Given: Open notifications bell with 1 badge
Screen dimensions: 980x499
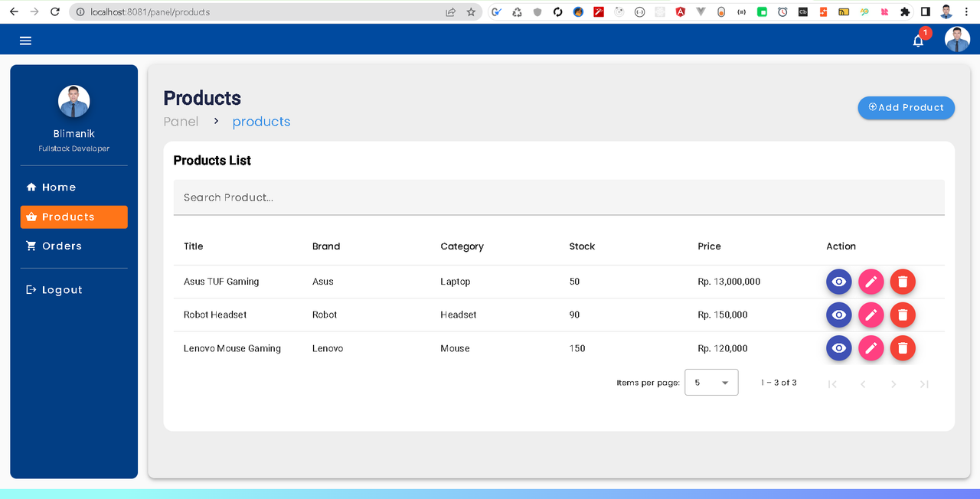Looking at the screenshot, I should tap(919, 41).
